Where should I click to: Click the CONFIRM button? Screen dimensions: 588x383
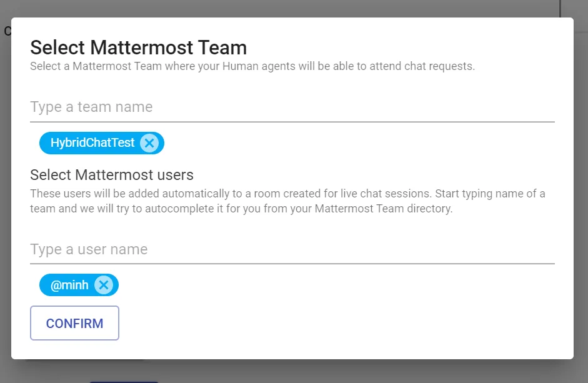(74, 323)
